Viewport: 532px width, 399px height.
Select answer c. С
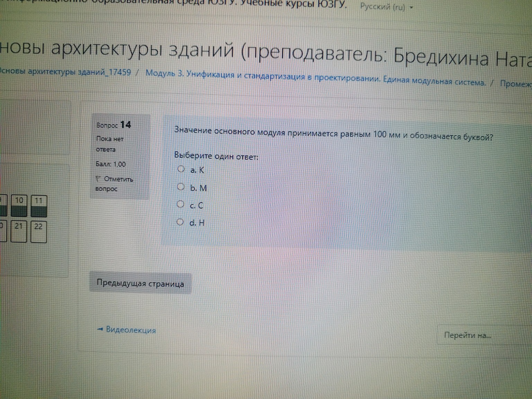click(180, 204)
